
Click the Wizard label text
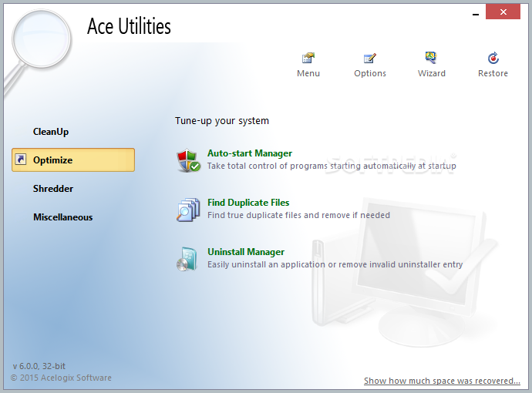[x=432, y=73]
